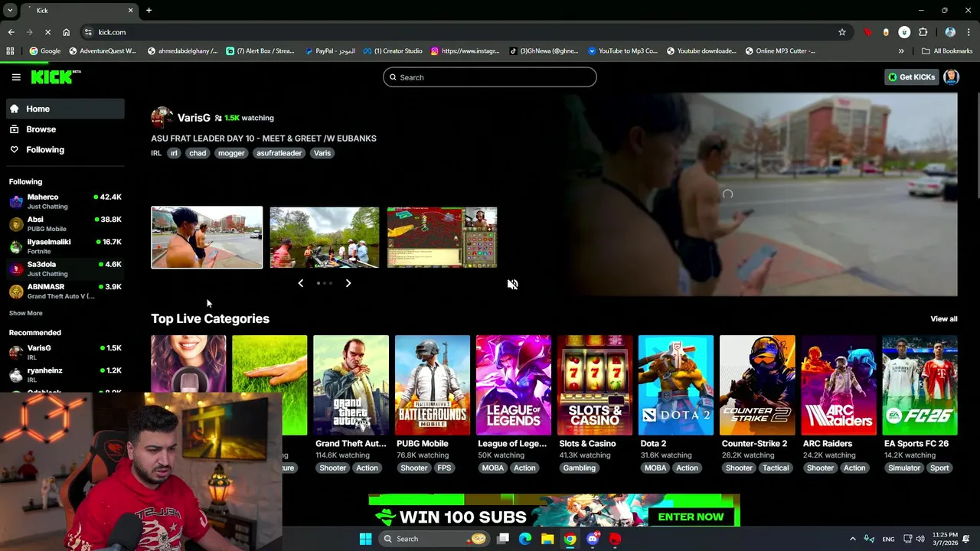Open Chrome three-dot menu
Viewport: 980px width, 551px height.
(x=969, y=32)
